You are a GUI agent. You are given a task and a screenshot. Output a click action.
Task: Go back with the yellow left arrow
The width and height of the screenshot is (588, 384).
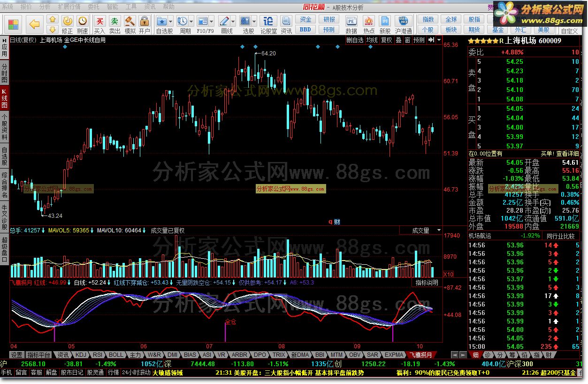click(34, 24)
